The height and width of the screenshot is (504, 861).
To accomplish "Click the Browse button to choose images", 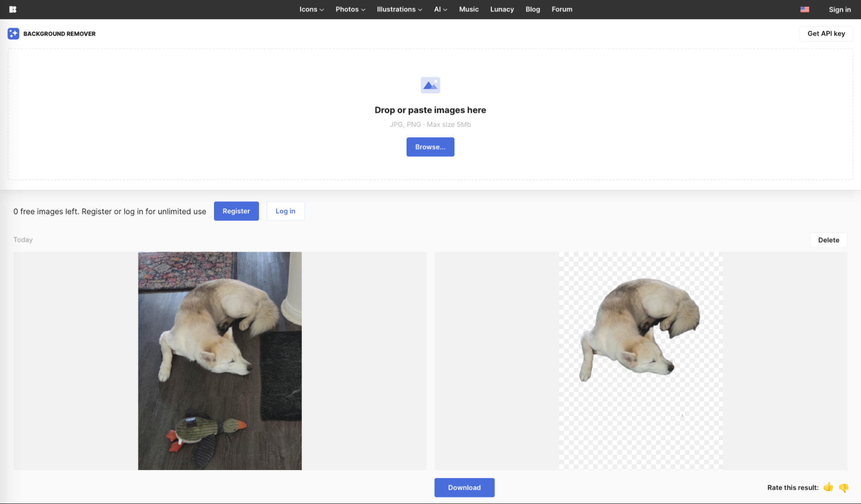I will (x=430, y=147).
